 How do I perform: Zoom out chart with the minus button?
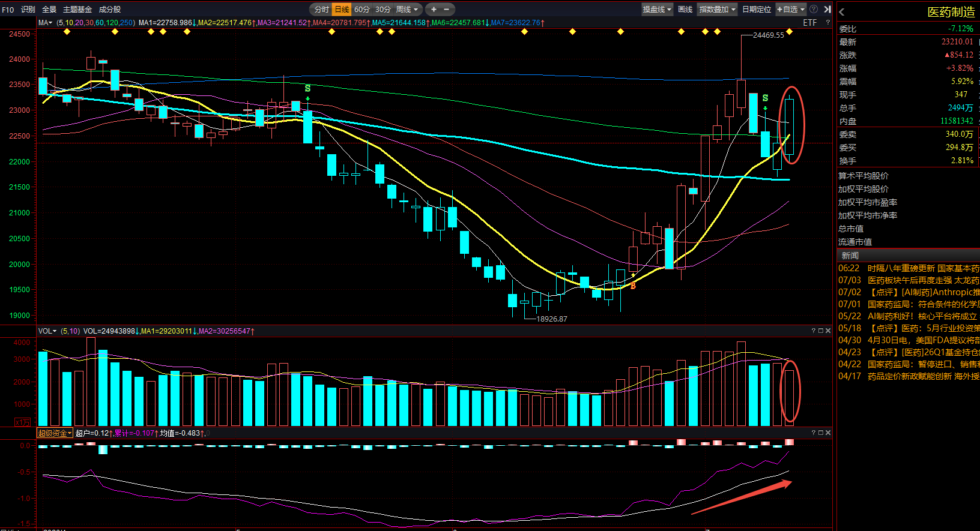(x=447, y=9)
